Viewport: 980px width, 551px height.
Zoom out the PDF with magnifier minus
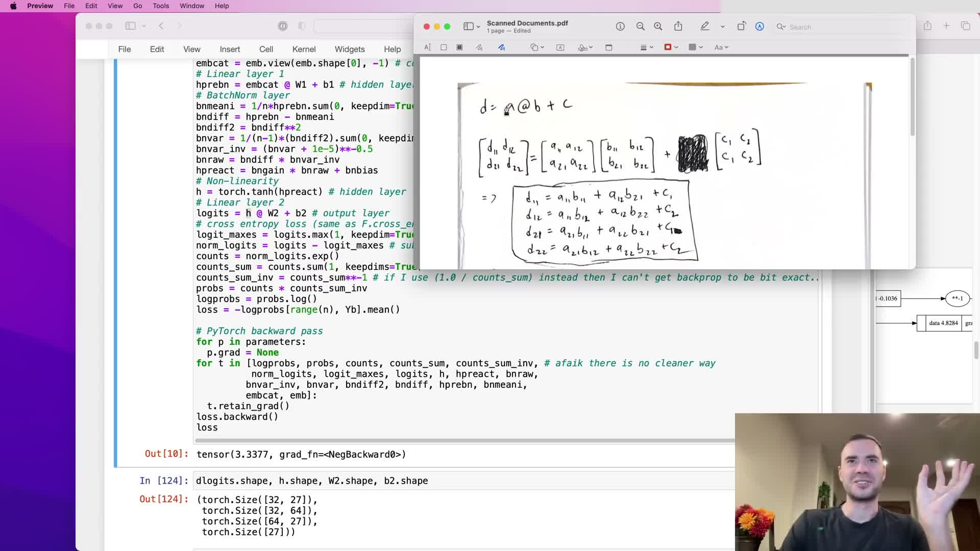(x=640, y=27)
